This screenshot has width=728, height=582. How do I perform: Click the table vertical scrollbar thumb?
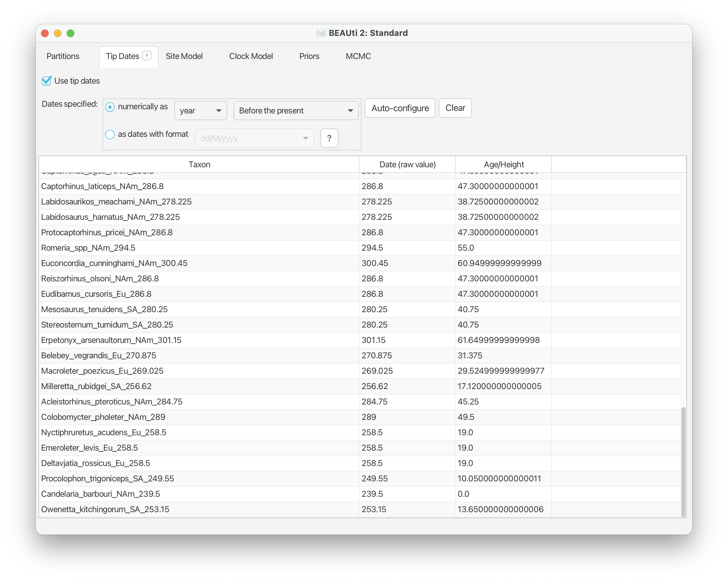point(683,462)
